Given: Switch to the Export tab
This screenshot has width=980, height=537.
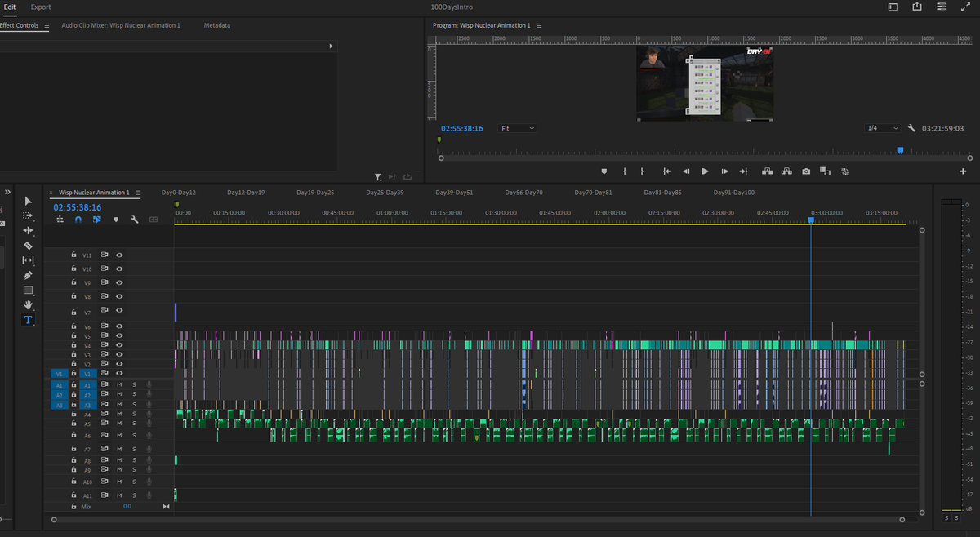Looking at the screenshot, I should click(41, 7).
